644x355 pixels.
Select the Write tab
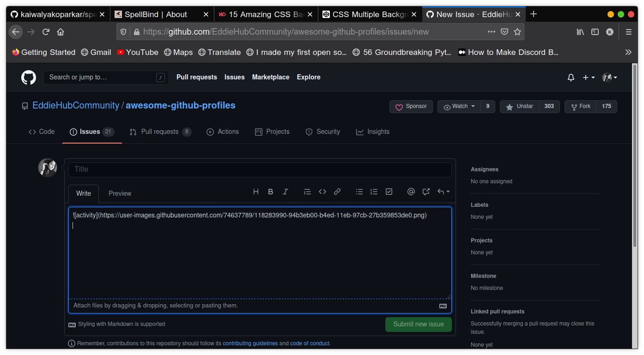click(x=84, y=193)
